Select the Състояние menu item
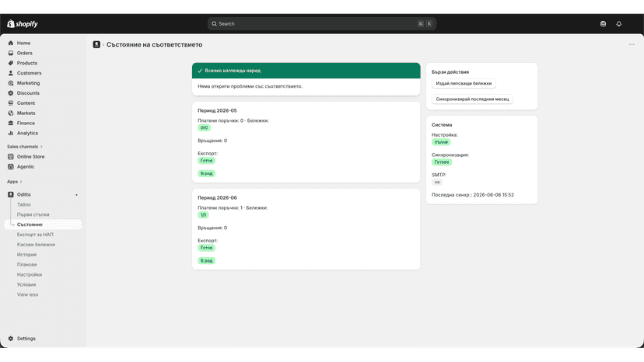Image resolution: width=644 pixels, height=362 pixels. (x=43, y=225)
